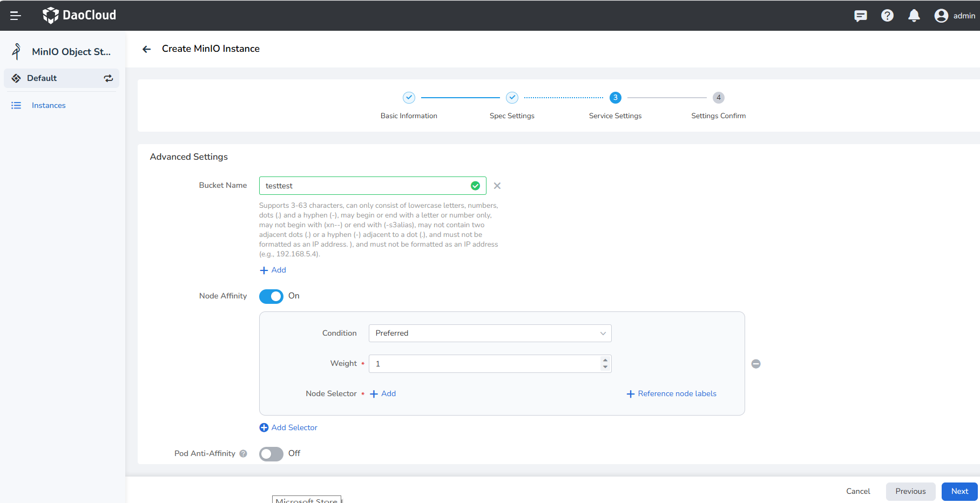Enable the Pod Anti-Affinity toggle
This screenshot has width=980, height=503.
click(271, 454)
